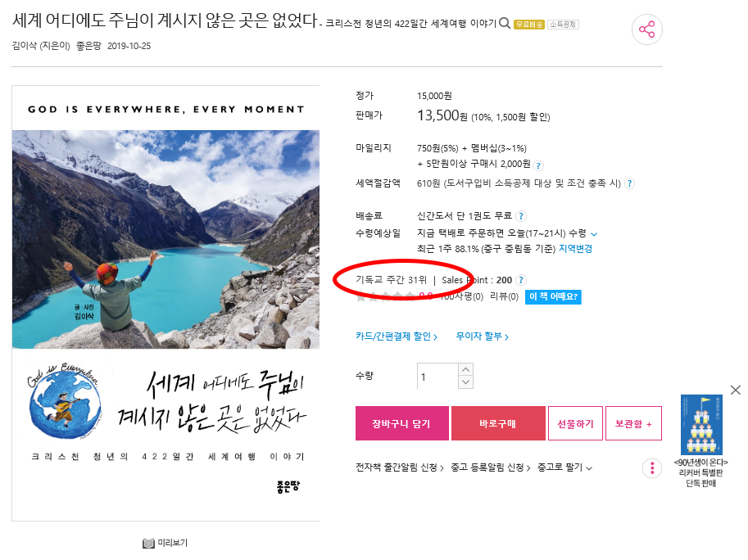Click the 선물하기 button
The height and width of the screenshot is (560, 748).
575,423
